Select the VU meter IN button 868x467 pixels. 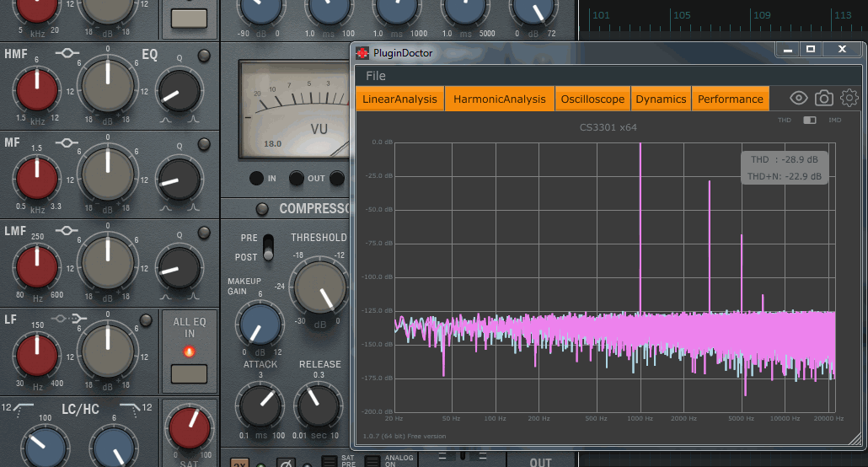(x=256, y=179)
